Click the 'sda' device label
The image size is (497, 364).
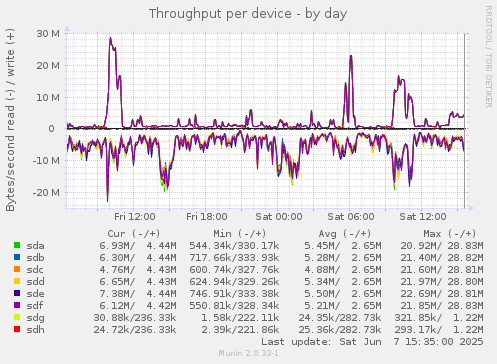(x=35, y=246)
